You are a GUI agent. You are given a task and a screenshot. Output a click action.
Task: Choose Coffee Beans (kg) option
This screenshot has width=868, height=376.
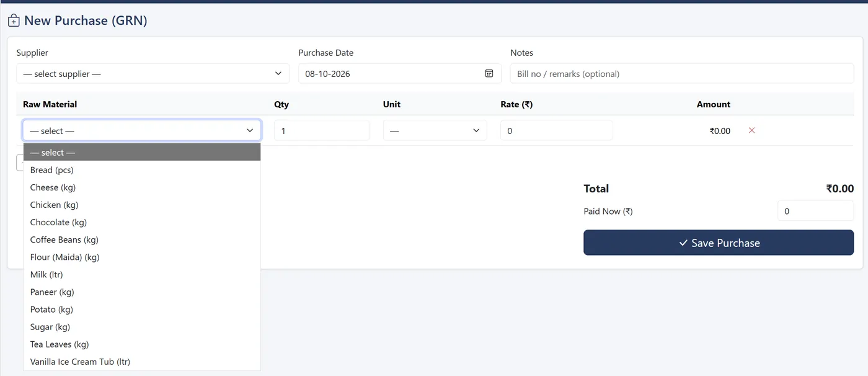point(142,239)
